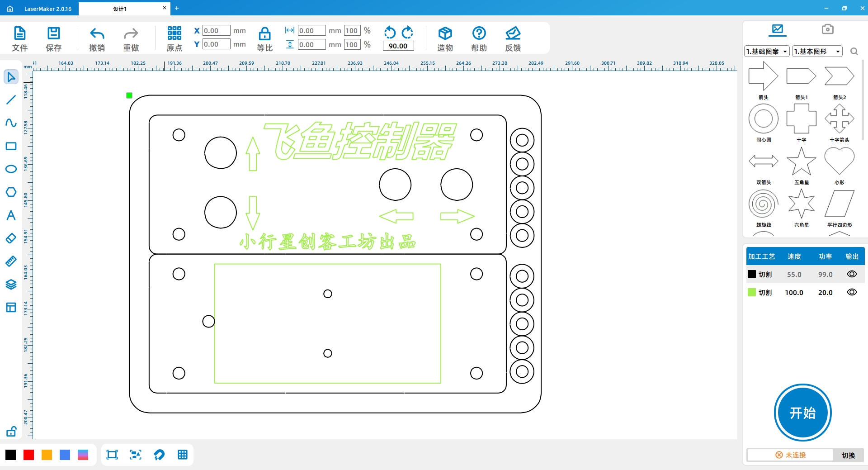868x470 pixels.
Task: Open the layers stack tool
Action: pos(11,285)
